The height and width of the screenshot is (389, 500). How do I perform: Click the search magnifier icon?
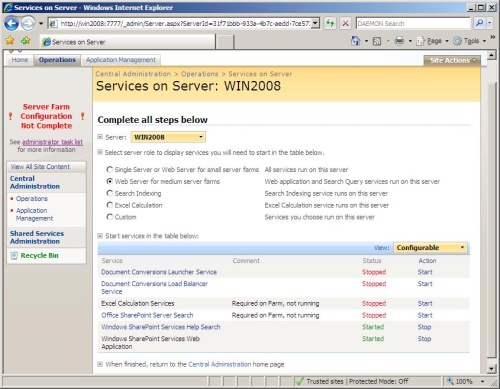tap(480, 23)
